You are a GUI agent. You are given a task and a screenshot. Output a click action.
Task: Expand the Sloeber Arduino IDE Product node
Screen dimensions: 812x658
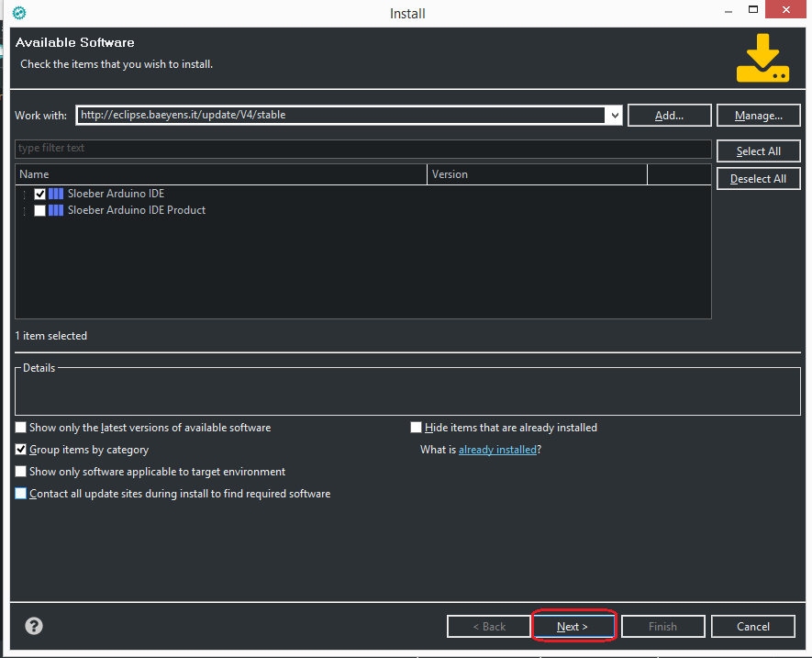pos(25,211)
